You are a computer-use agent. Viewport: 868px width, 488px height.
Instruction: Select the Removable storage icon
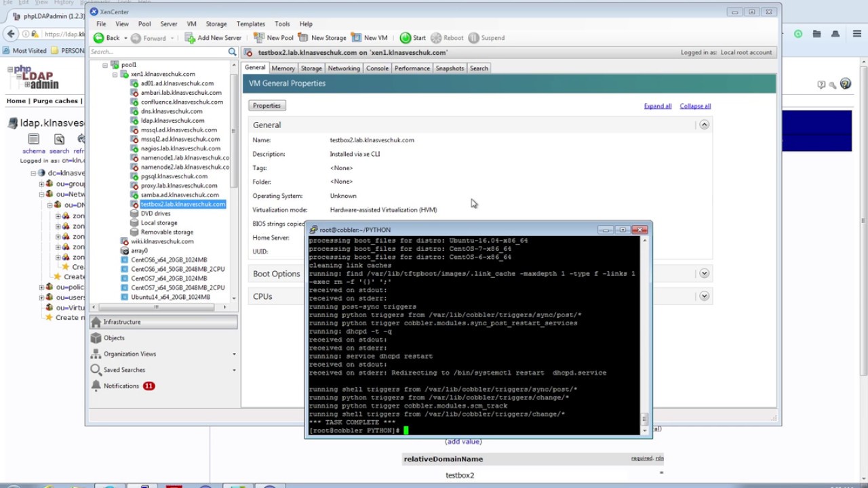pyautogui.click(x=135, y=232)
